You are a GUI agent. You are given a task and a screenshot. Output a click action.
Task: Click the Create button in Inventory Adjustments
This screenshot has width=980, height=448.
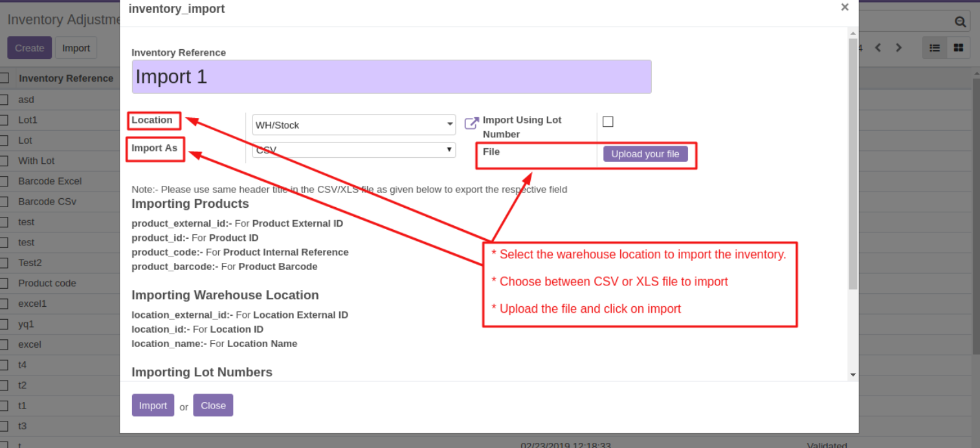pyautogui.click(x=29, y=48)
